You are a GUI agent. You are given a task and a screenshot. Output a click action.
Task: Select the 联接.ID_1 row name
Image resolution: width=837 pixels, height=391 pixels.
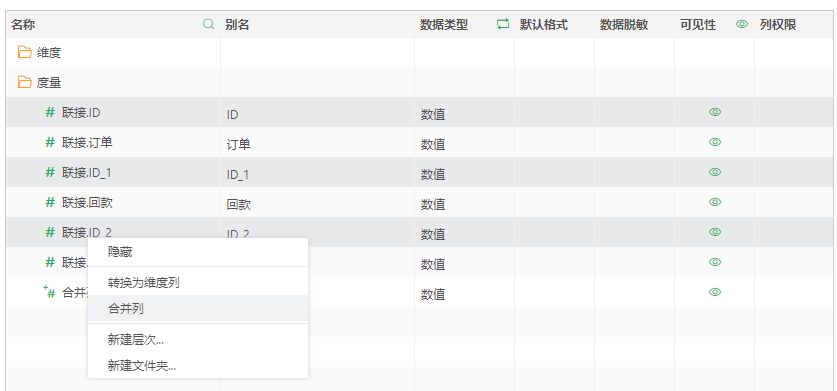pos(86,173)
